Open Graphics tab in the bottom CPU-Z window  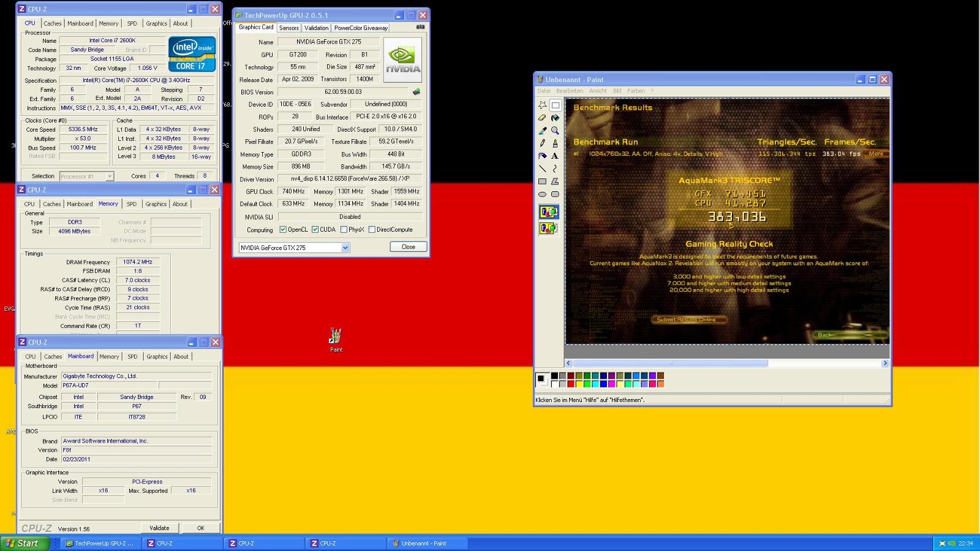pyautogui.click(x=157, y=357)
